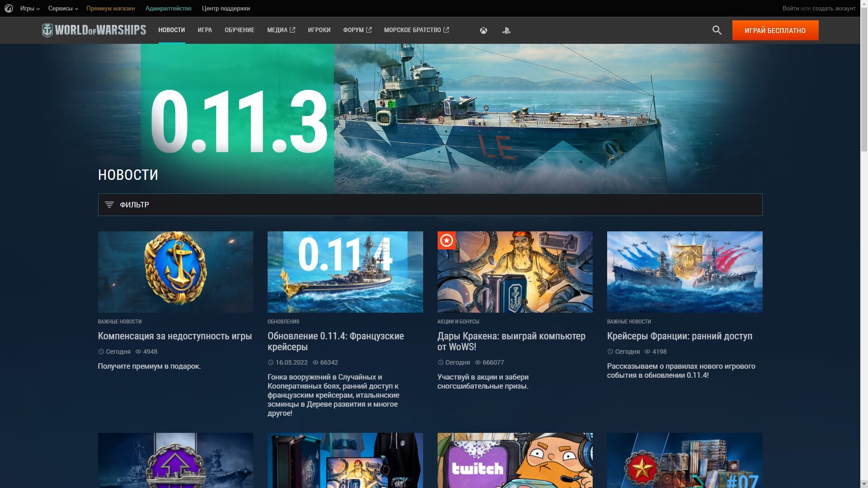Open the ФОРУМ external link
Viewport: 868px width, 488px height.
(x=357, y=30)
